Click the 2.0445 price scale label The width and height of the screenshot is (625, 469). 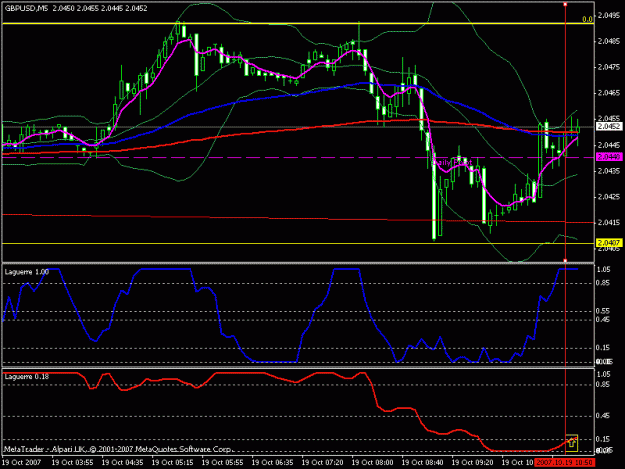[609, 145]
